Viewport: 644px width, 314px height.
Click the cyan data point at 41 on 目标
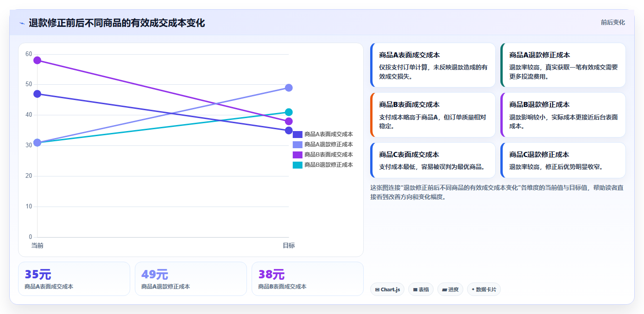click(289, 112)
